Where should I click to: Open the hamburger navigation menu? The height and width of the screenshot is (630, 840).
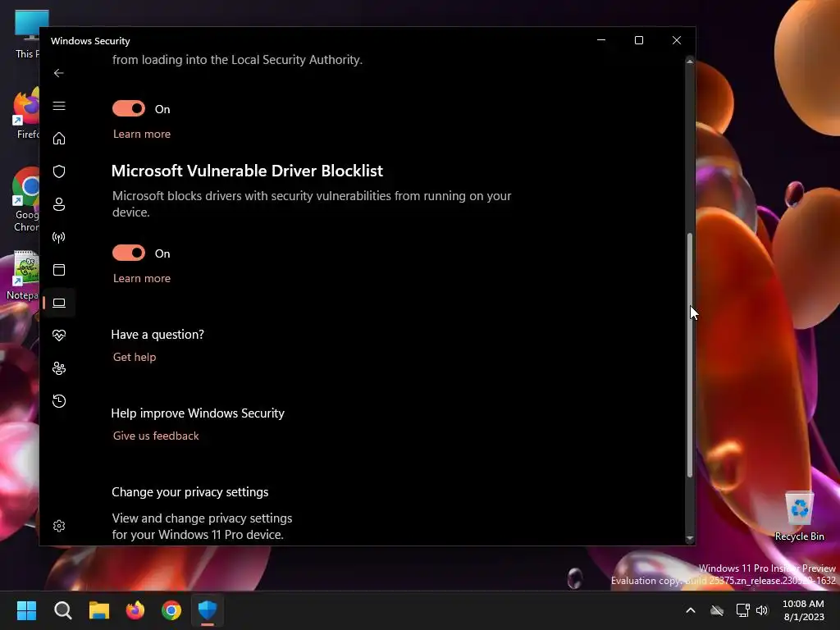pyautogui.click(x=59, y=106)
